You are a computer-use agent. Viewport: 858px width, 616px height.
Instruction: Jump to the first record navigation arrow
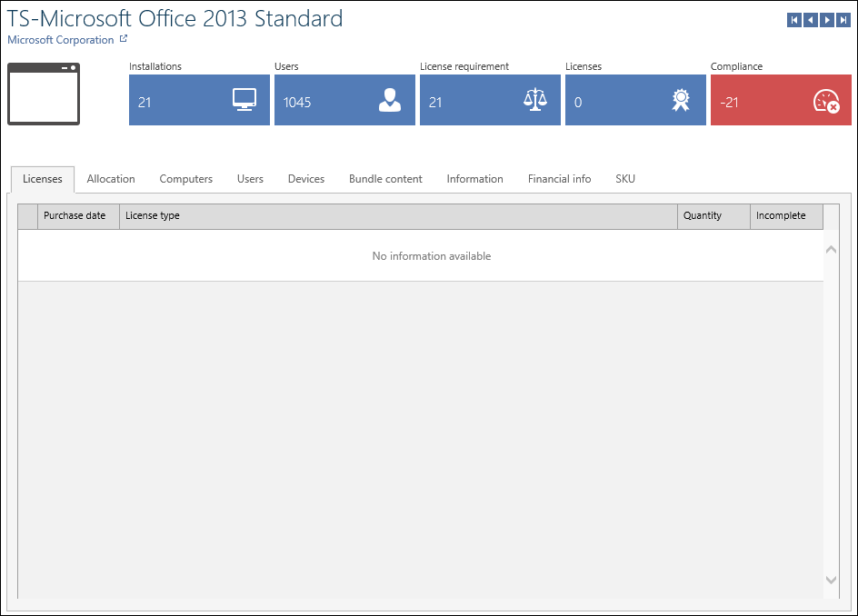[794, 20]
